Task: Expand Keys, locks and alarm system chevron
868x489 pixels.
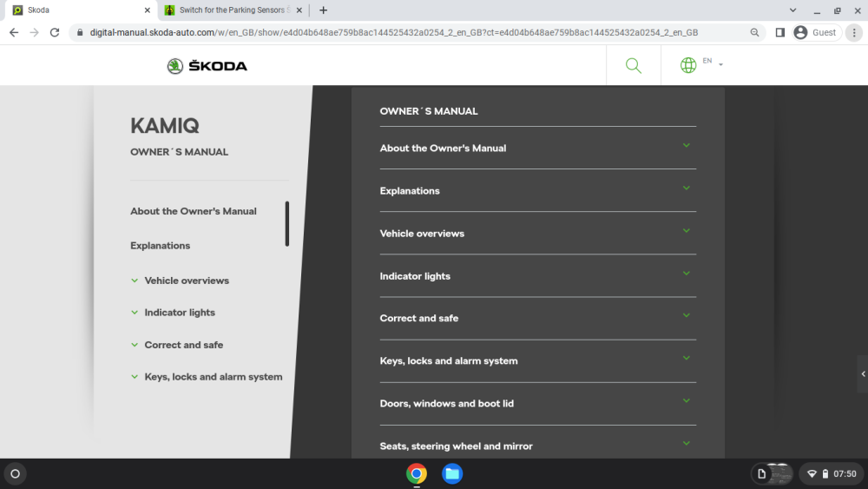Action: [x=687, y=359]
